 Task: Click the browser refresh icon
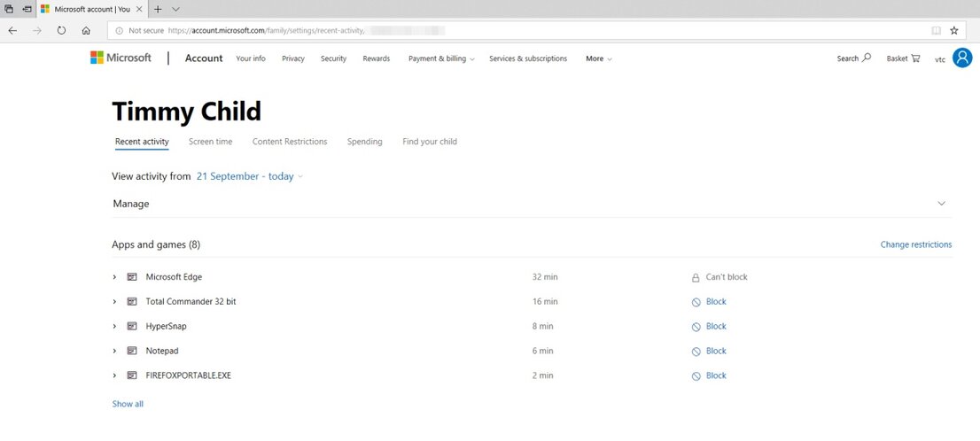pos(61,30)
